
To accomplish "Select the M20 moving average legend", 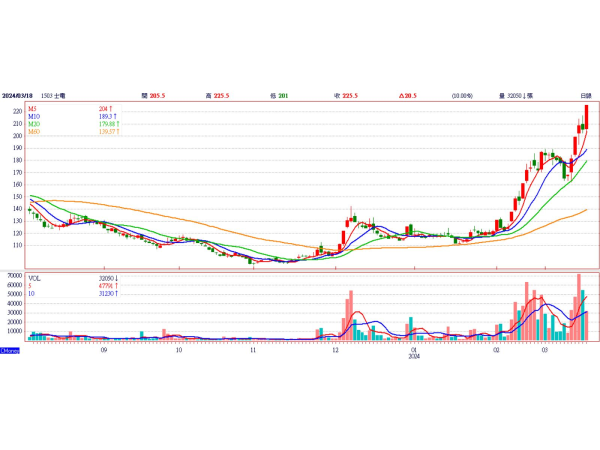I will pyautogui.click(x=37, y=124).
